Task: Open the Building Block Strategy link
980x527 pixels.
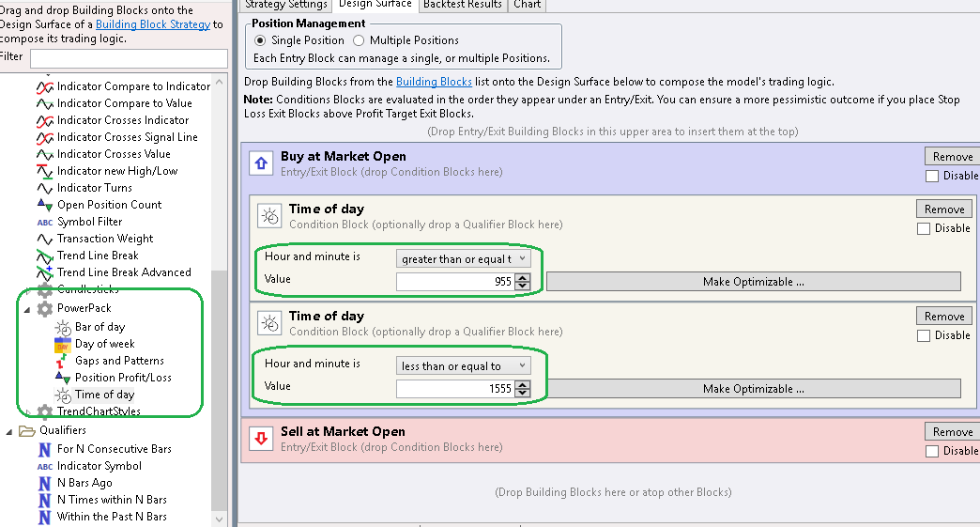Action: coord(153,24)
